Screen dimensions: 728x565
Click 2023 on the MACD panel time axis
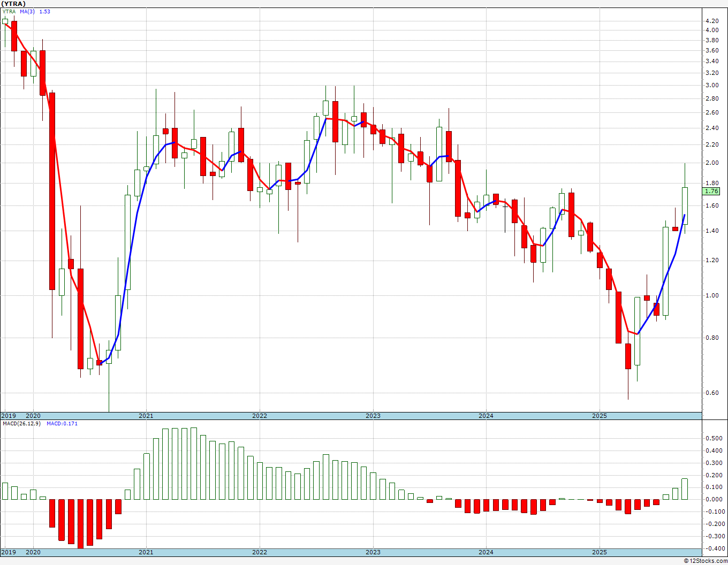[373, 552]
